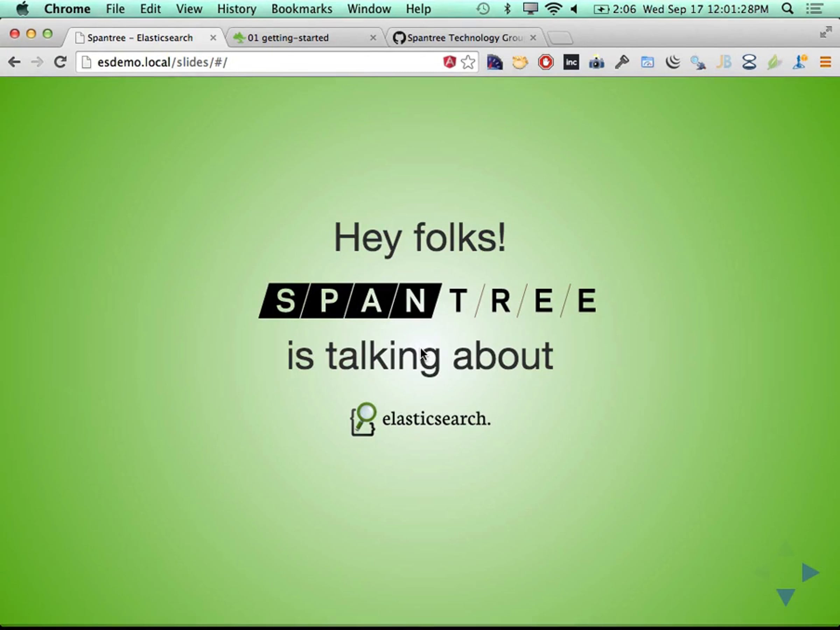
Task: Open the Help menu
Action: click(419, 9)
